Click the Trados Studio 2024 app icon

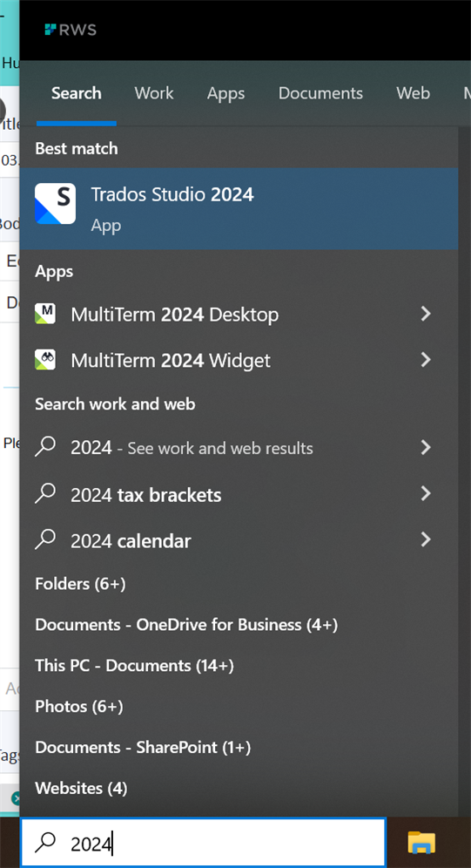click(x=55, y=204)
